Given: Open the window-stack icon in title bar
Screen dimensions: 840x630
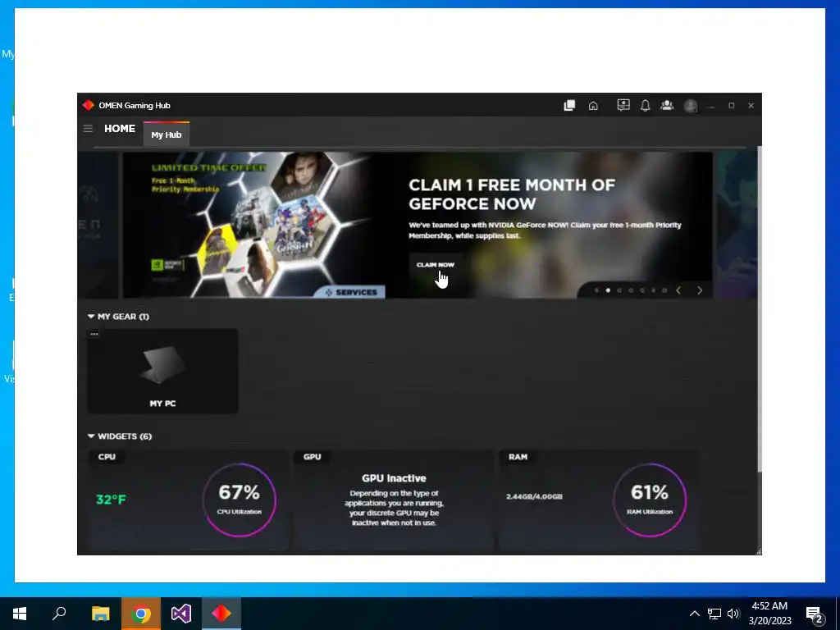Looking at the screenshot, I should point(569,106).
